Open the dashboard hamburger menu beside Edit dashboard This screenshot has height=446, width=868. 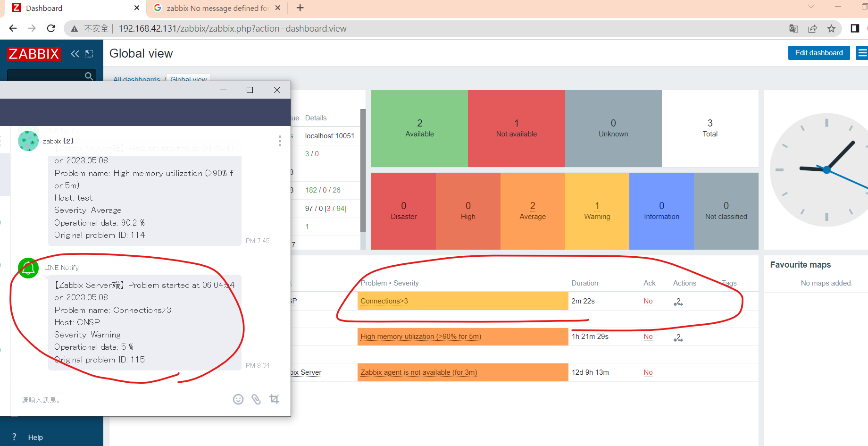[x=862, y=53]
